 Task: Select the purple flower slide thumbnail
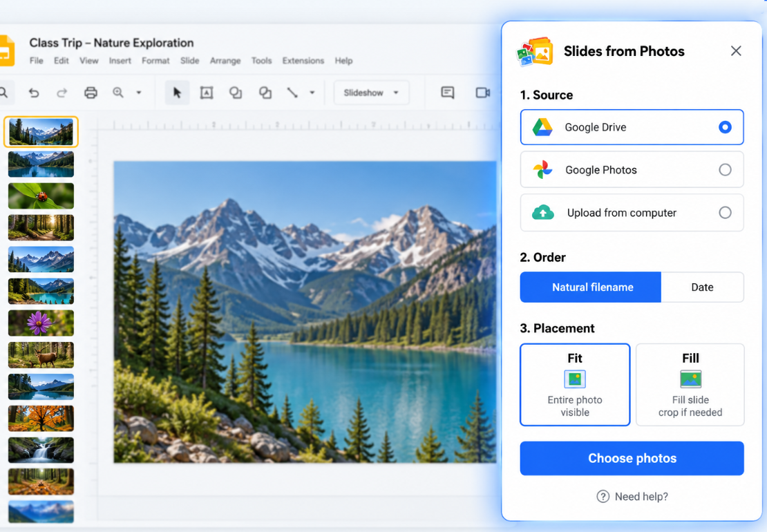pyautogui.click(x=41, y=323)
